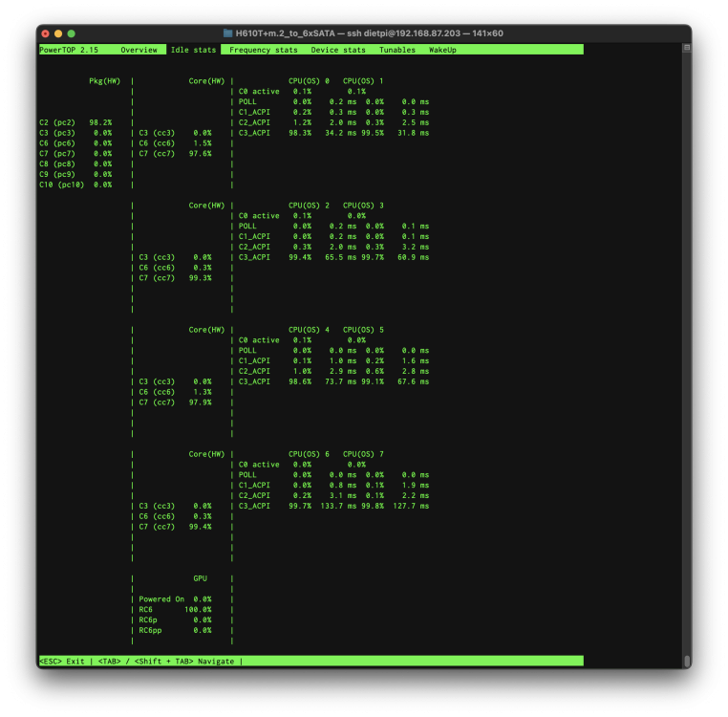
Task: Click the C6 (pc6) package row
Action: click(75, 143)
